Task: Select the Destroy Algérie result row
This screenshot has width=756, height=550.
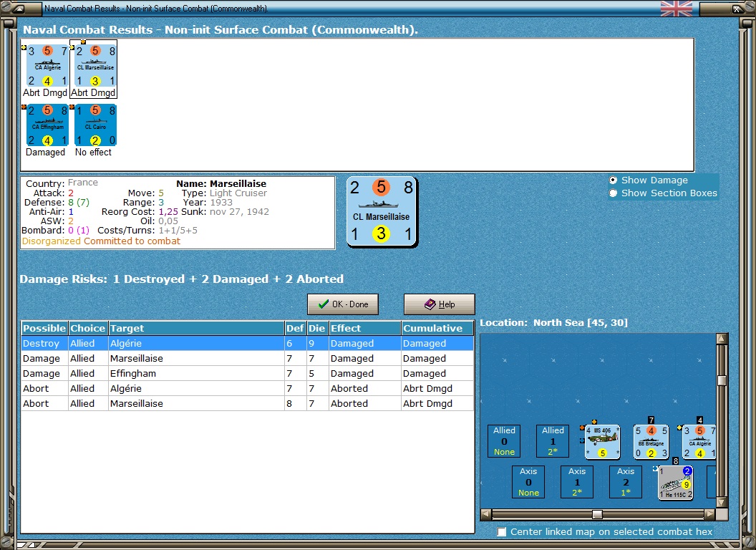Action: pyautogui.click(x=247, y=344)
